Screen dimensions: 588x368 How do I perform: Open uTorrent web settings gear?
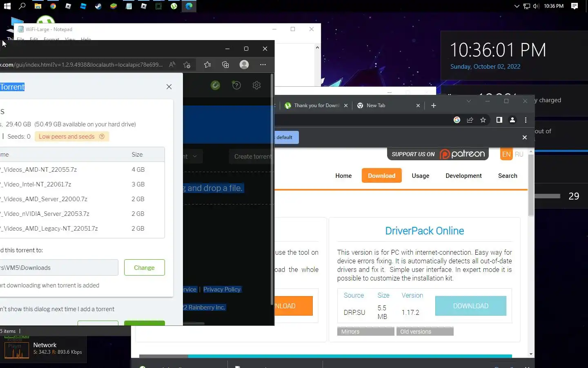(x=256, y=85)
